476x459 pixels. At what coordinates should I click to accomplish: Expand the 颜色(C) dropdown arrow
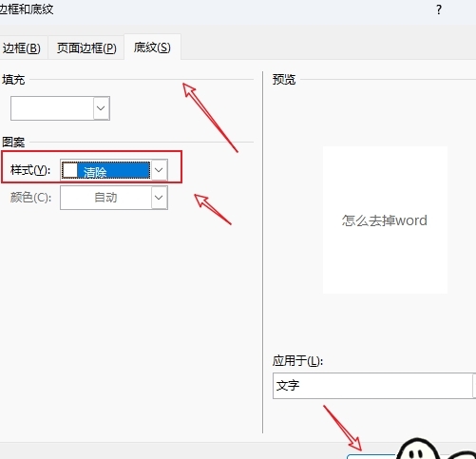[x=160, y=198]
